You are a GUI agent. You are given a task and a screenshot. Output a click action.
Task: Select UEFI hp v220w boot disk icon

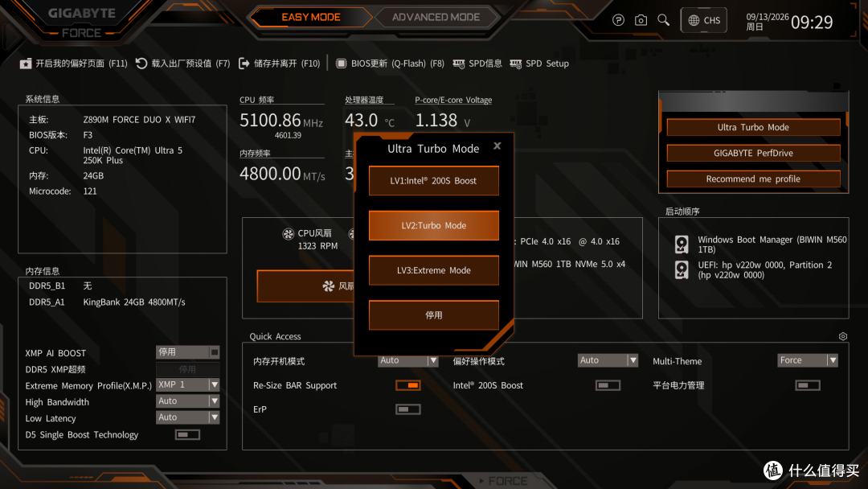(682, 269)
